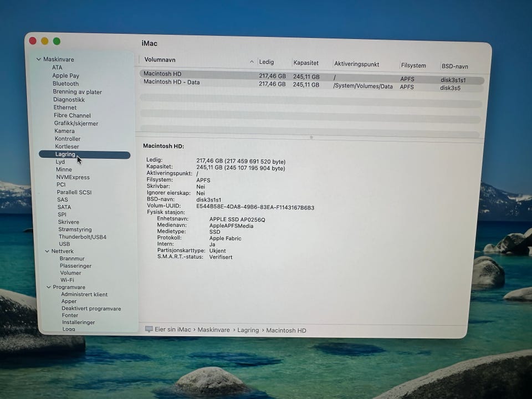Image resolution: width=532 pixels, height=399 pixels.
Task: Click the Volum-UUID value text
Action: [255, 207]
